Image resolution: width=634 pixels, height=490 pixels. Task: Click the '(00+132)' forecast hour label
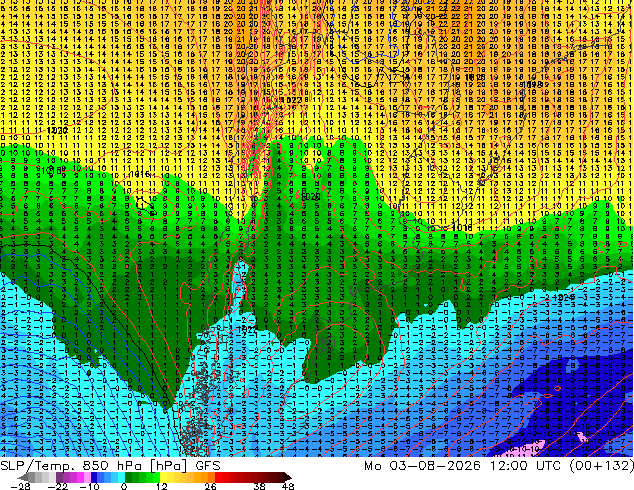click(x=602, y=466)
